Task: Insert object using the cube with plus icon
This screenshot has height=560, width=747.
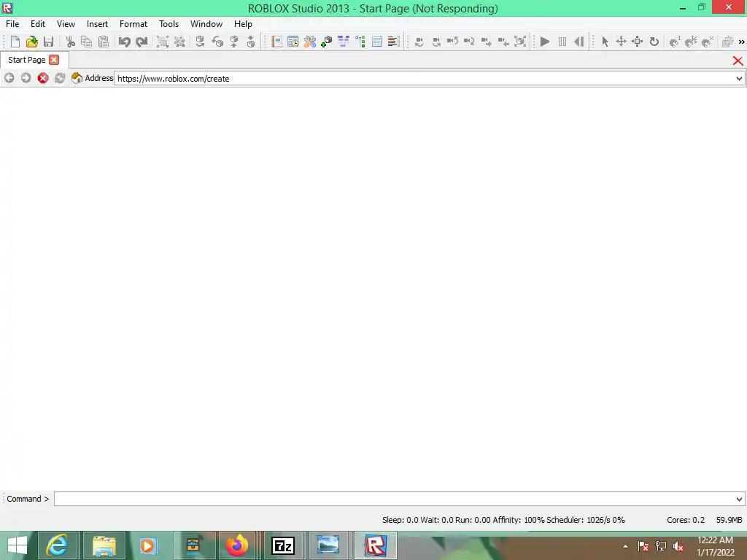Action: pyautogui.click(x=326, y=42)
